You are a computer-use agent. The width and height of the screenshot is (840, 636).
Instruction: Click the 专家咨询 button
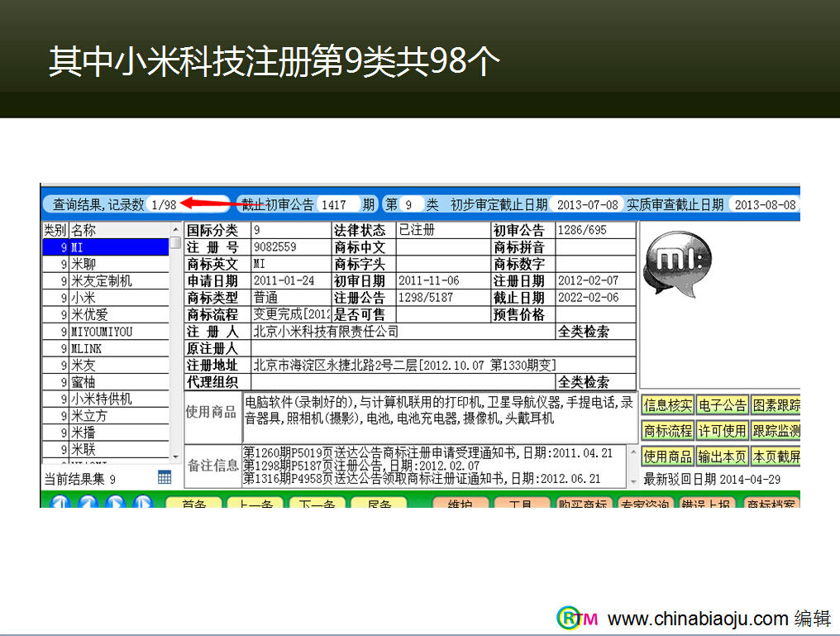point(644,503)
